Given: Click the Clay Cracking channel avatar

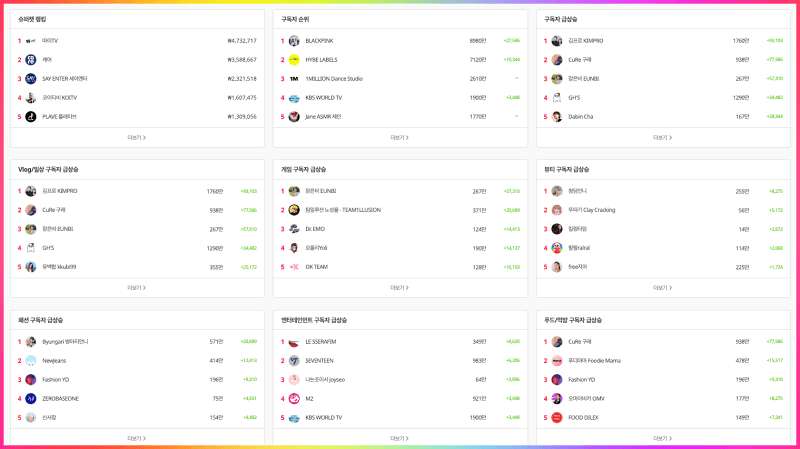Looking at the screenshot, I should [x=557, y=210].
